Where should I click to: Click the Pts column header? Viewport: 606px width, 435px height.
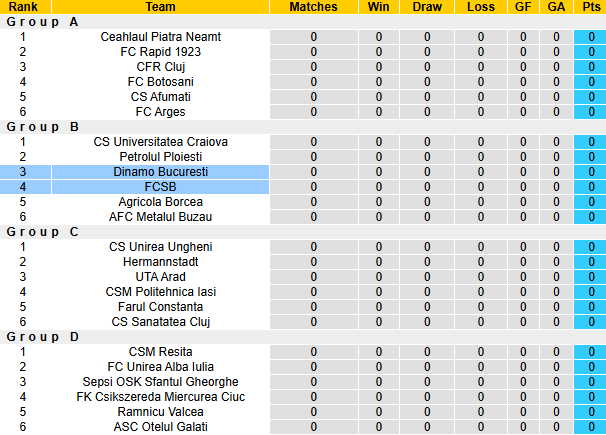pos(590,7)
